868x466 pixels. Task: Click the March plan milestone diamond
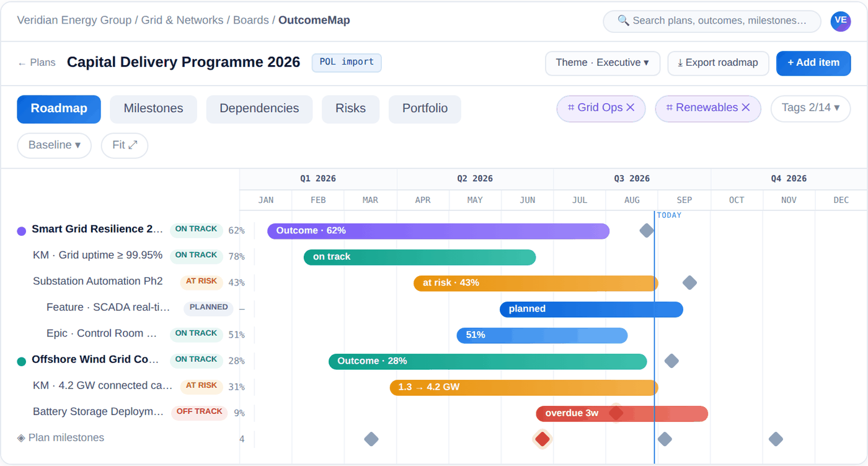point(371,439)
